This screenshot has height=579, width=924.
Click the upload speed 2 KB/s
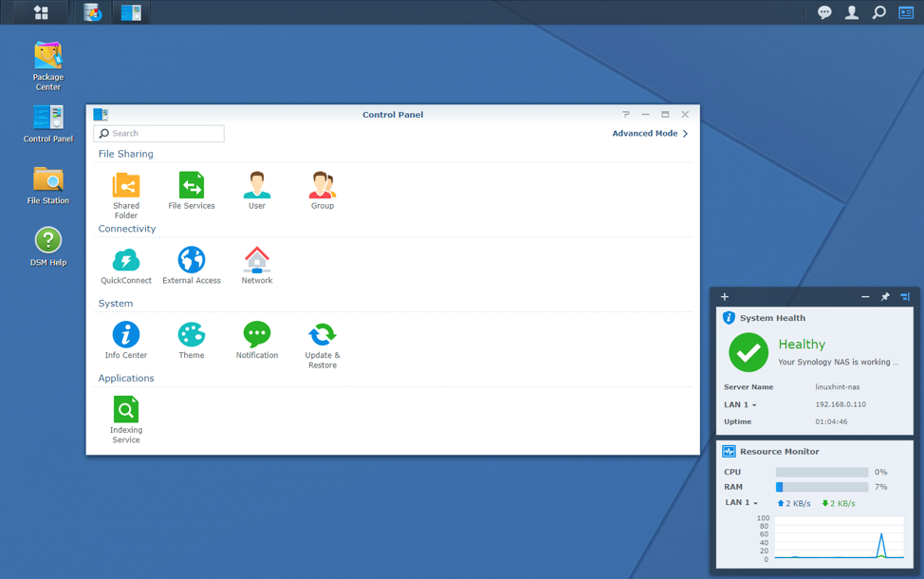[x=794, y=503]
